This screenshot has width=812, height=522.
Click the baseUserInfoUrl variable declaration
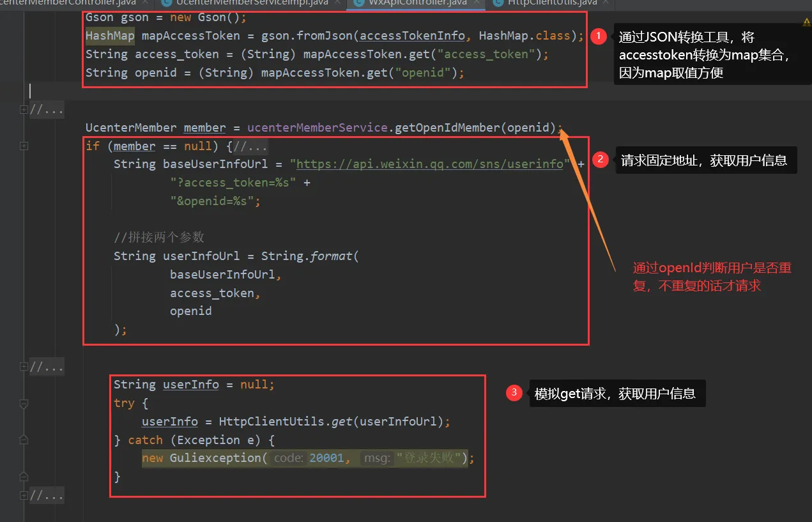click(215, 164)
